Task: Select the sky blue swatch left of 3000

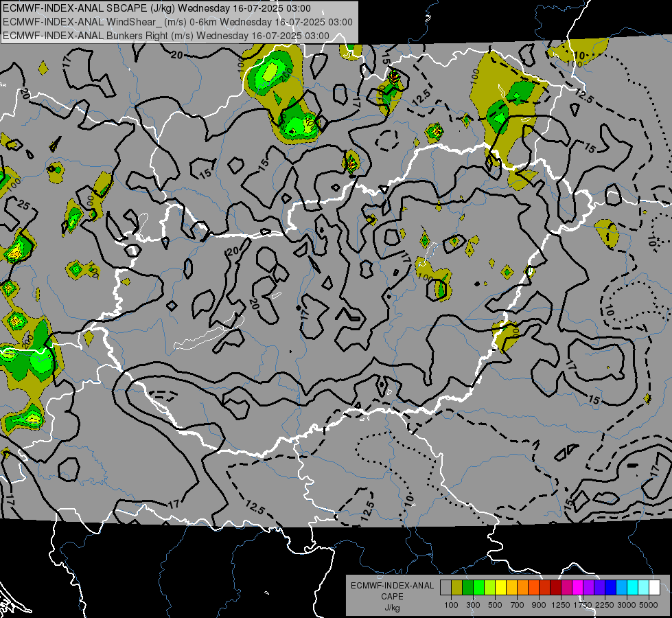Action: pyautogui.click(x=621, y=588)
